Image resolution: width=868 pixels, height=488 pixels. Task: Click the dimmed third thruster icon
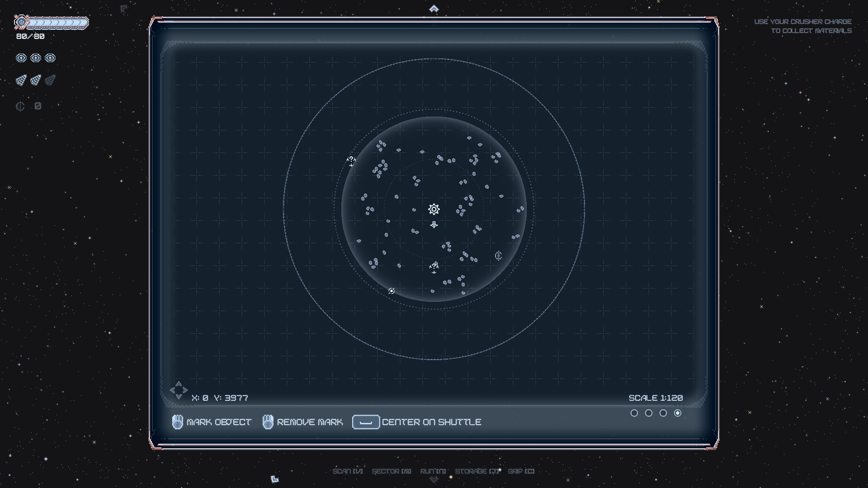tap(50, 80)
